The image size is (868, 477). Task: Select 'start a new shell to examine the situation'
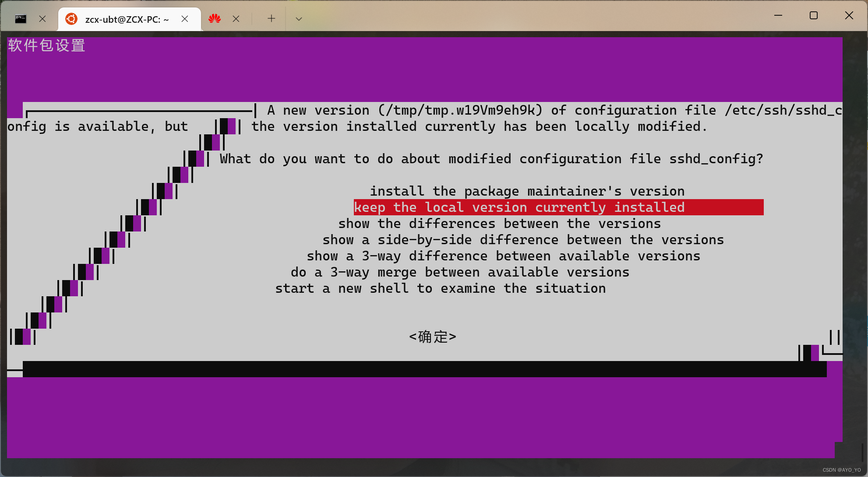[x=440, y=288]
